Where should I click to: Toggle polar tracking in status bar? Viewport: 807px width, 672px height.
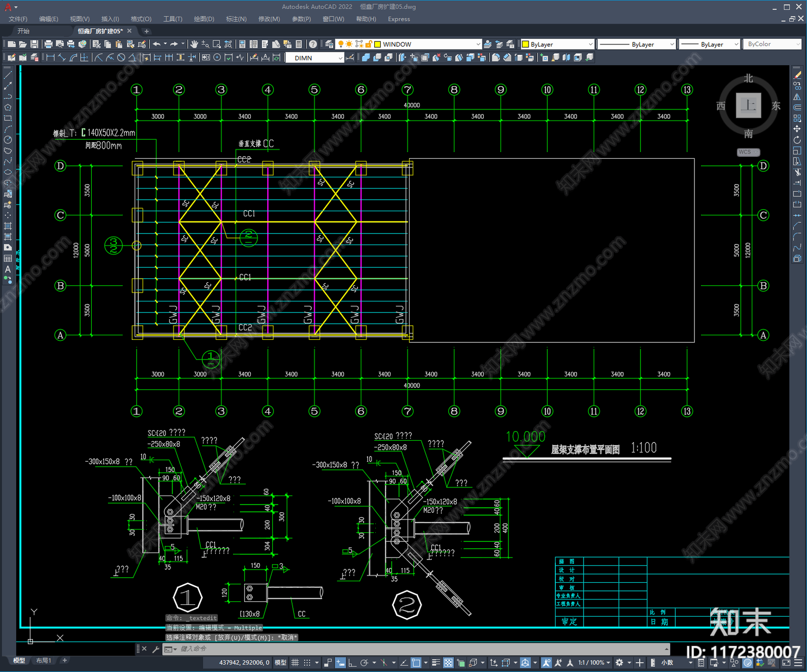point(364,662)
